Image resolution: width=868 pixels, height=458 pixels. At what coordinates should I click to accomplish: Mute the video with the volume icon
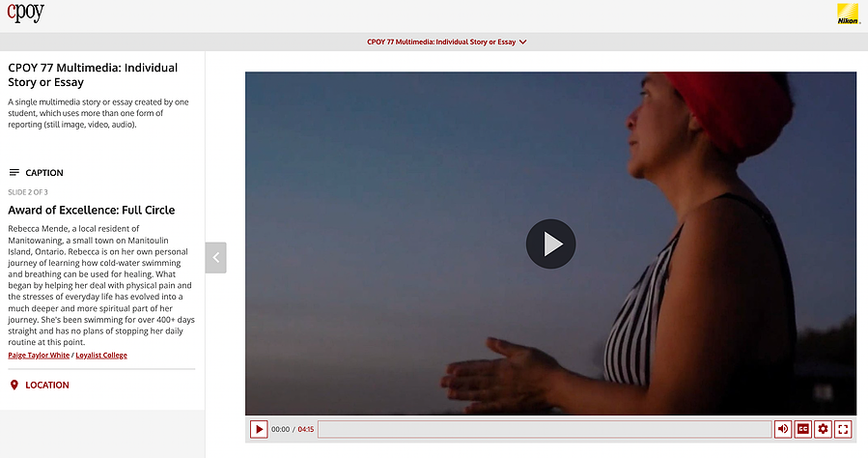point(783,429)
